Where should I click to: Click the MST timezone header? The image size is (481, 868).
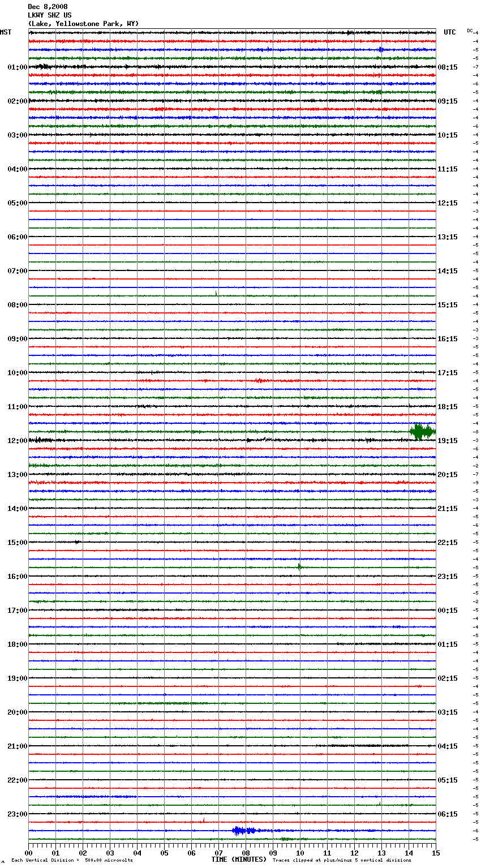(x=6, y=32)
